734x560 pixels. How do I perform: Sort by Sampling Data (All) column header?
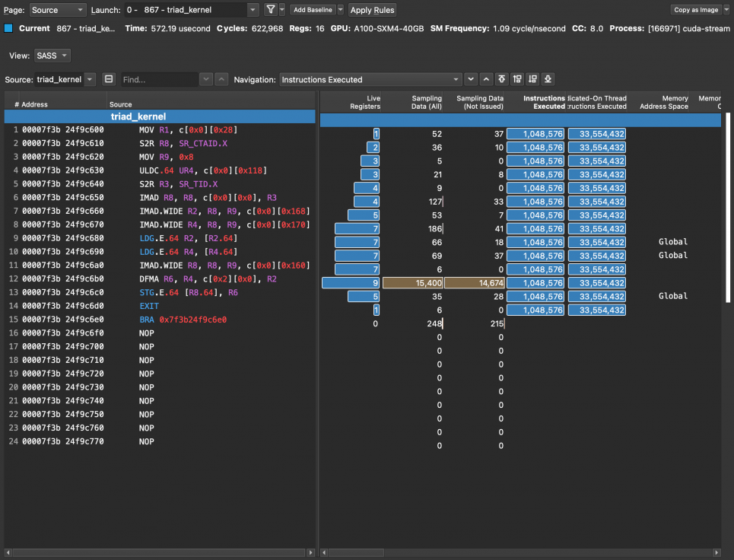coord(426,102)
